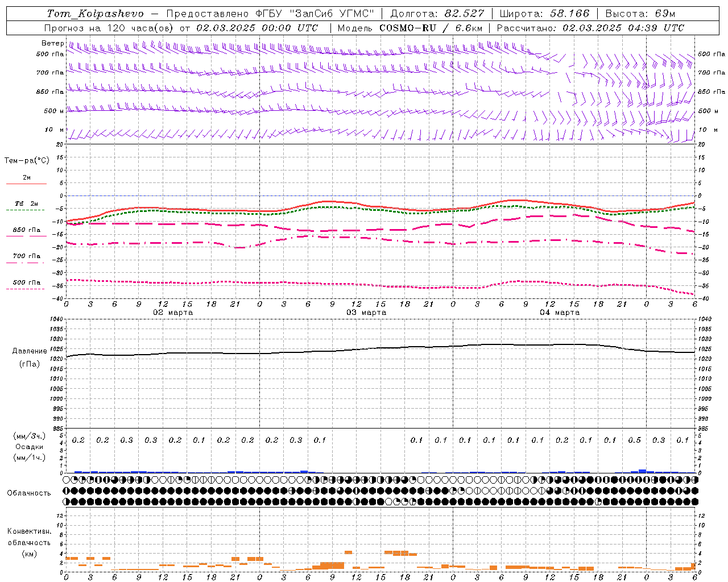Viewport: 728px width, 582px height.
Task: Click the date label 02 марта
Action: click(x=173, y=312)
